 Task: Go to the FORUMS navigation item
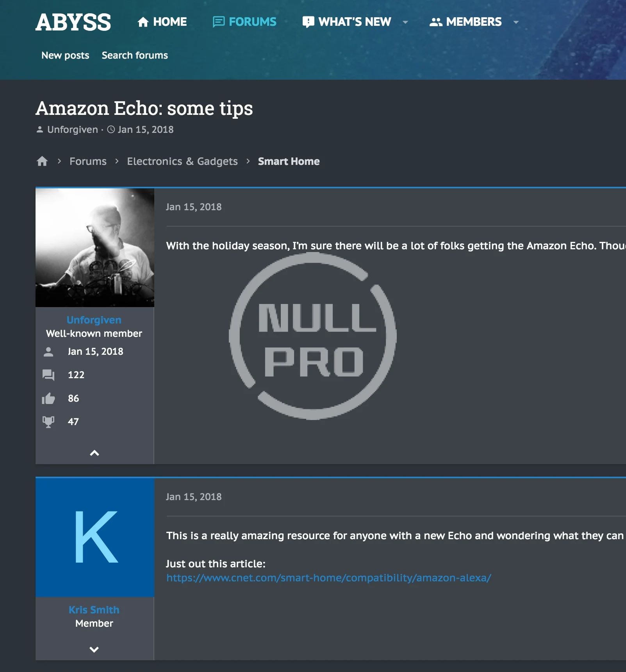pos(244,22)
